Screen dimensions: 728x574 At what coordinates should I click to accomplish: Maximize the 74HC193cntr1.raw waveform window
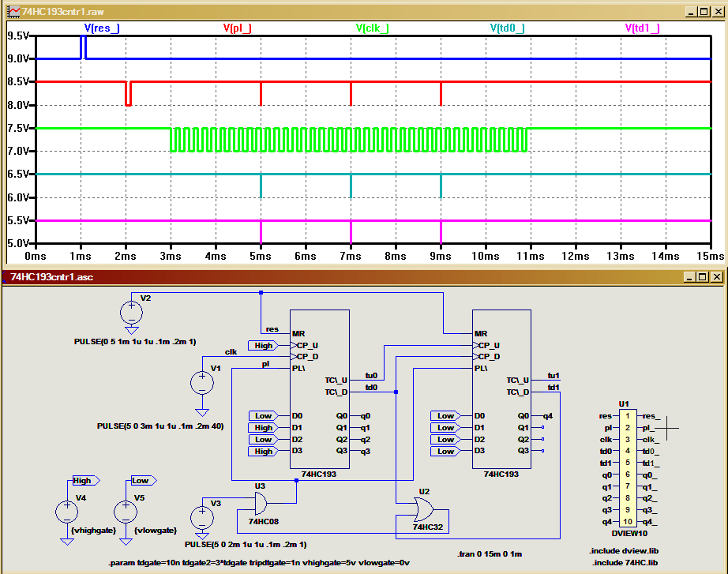click(x=704, y=12)
